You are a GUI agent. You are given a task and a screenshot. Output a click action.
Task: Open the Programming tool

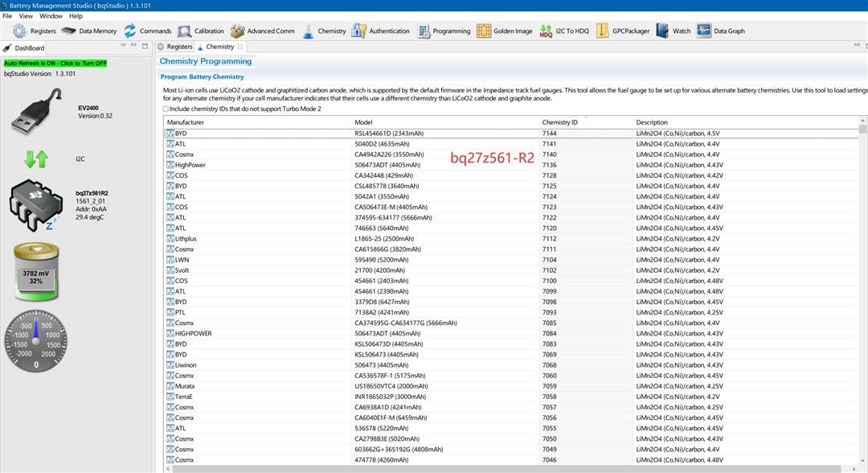[444, 31]
